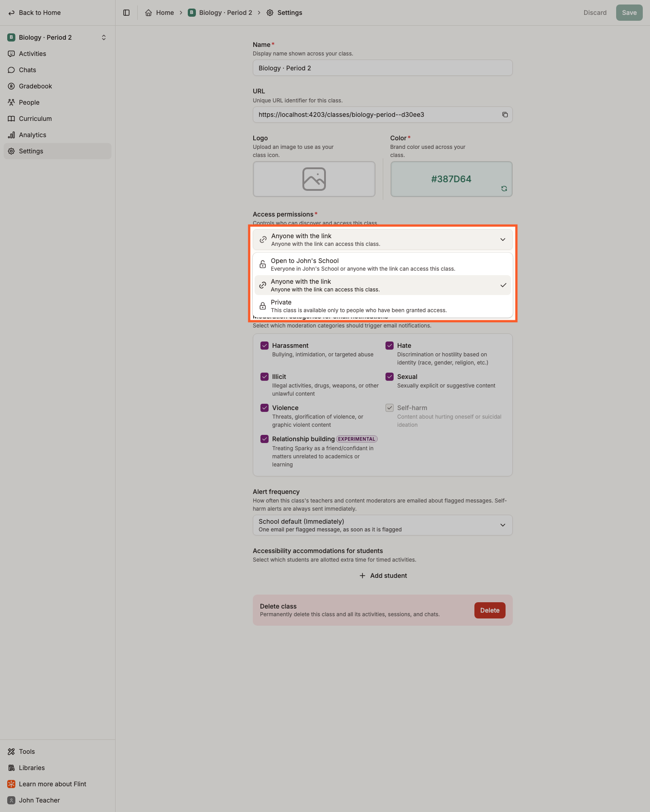Toggle the sidebar panel icon
The width and height of the screenshot is (650, 812).
126,13
